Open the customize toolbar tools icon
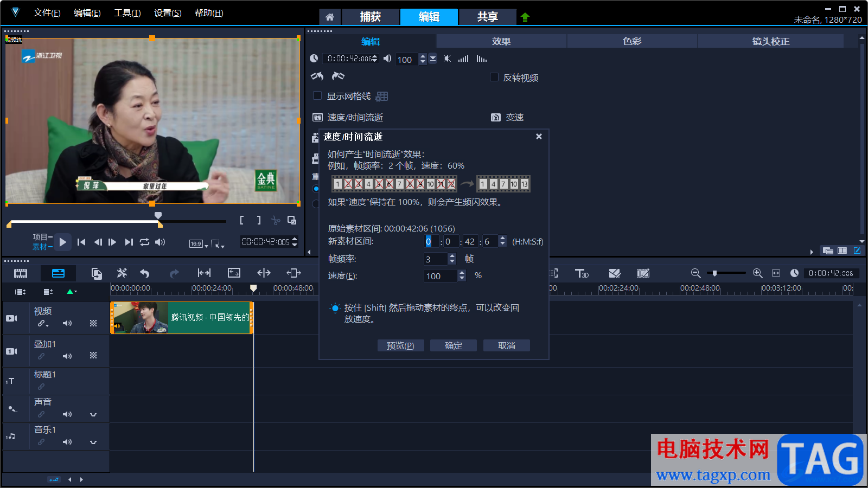This screenshot has height=488, width=868. [122, 273]
